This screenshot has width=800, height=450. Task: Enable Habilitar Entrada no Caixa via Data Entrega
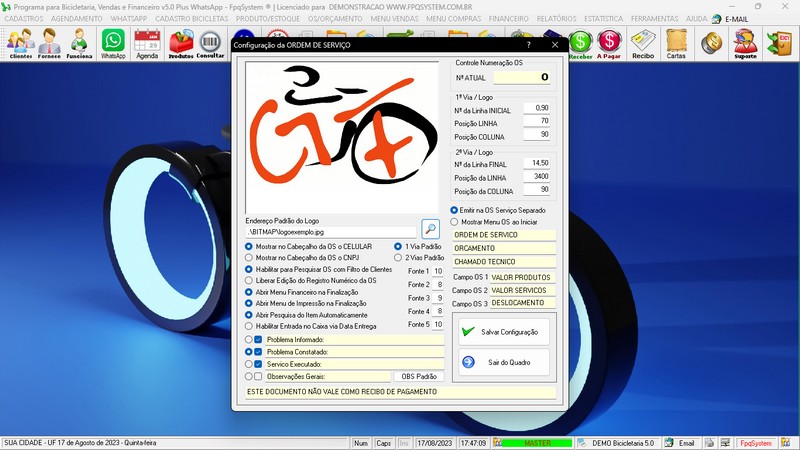tap(248, 326)
